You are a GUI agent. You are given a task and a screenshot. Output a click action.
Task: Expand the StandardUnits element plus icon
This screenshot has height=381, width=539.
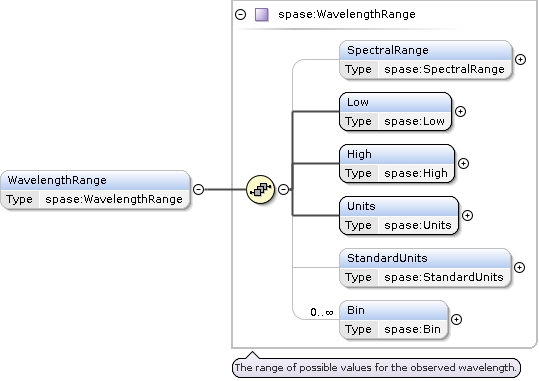pyautogui.click(x=519, y=267)
